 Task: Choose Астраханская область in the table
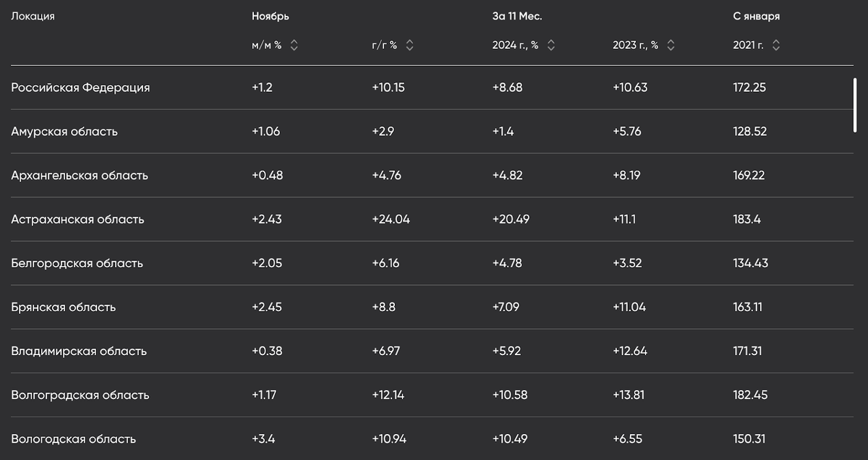[77, 219]
